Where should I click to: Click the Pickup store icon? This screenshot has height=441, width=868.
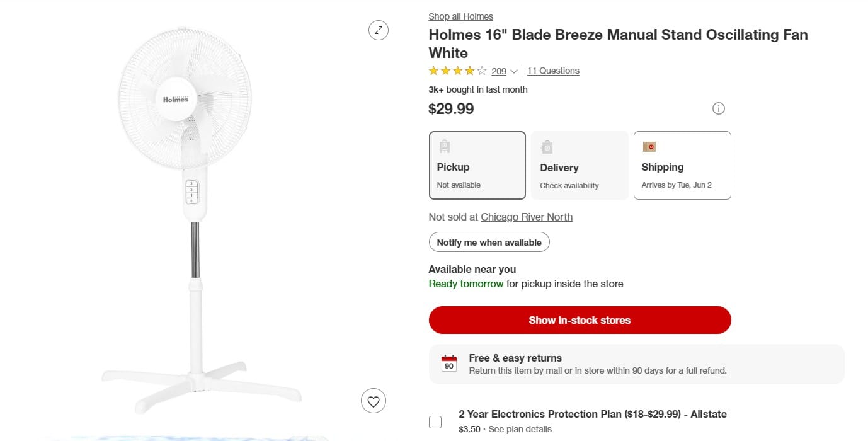click(445, 147)
